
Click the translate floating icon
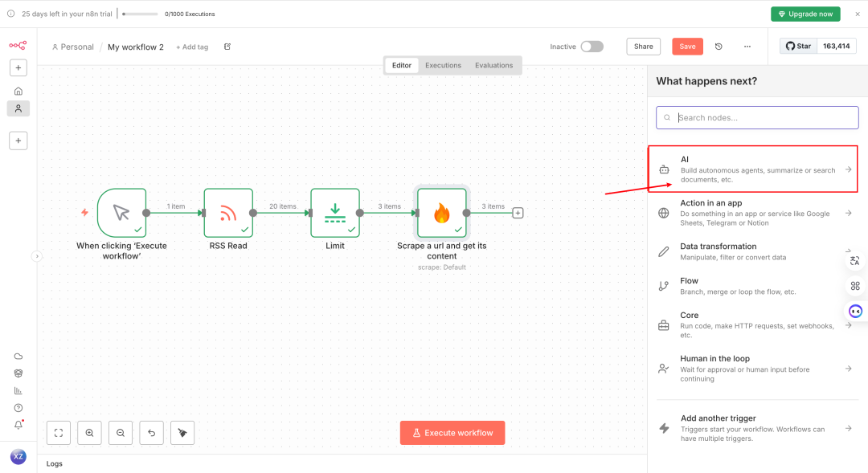click(x=855, y=260)
